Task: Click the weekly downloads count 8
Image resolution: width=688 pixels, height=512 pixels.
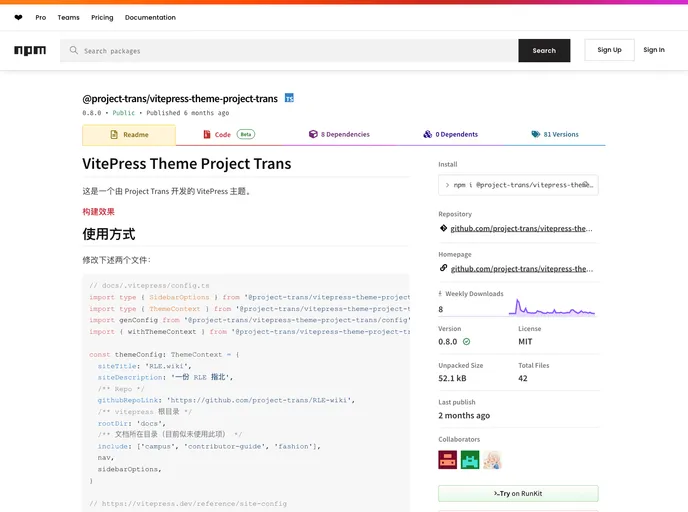Action: [441, 309]
